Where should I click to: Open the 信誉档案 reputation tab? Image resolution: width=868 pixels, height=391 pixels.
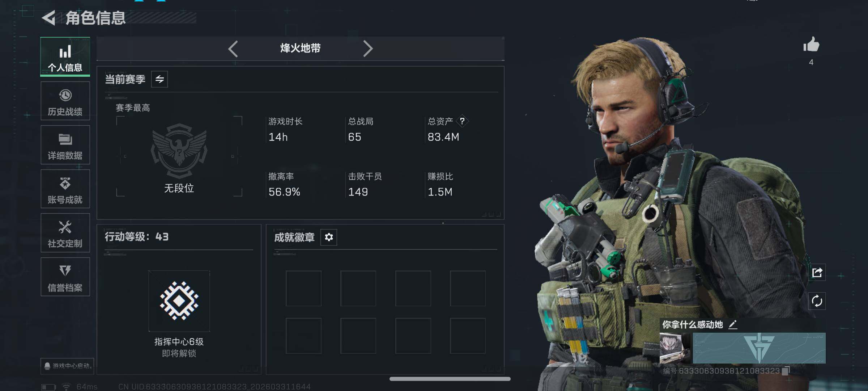click(x=65, y=277)
